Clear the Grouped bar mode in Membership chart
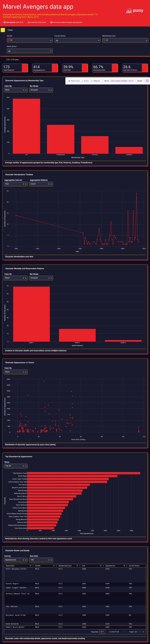The width and height of the screenshot is (150, 644). click(x=49, y=90)
